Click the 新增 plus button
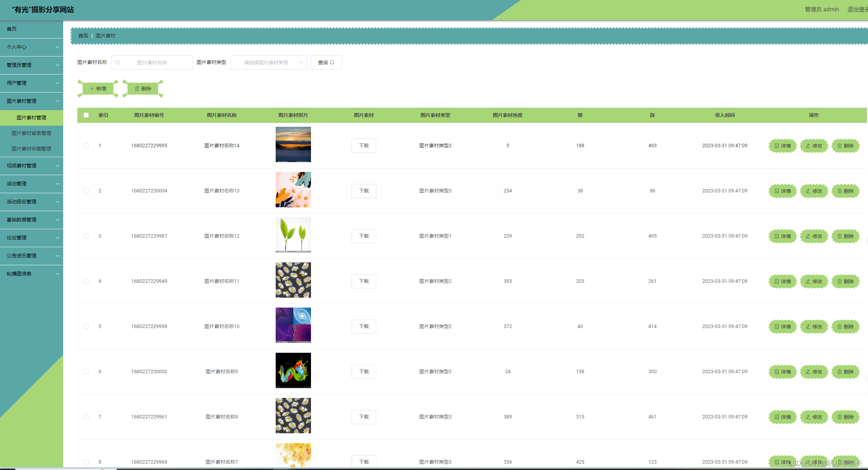 98,89
